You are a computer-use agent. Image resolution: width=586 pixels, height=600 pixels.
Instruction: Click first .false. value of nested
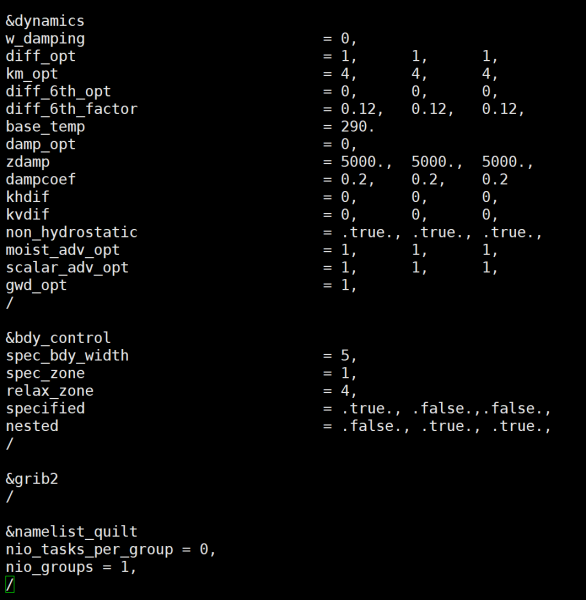(x=371, y=426)
